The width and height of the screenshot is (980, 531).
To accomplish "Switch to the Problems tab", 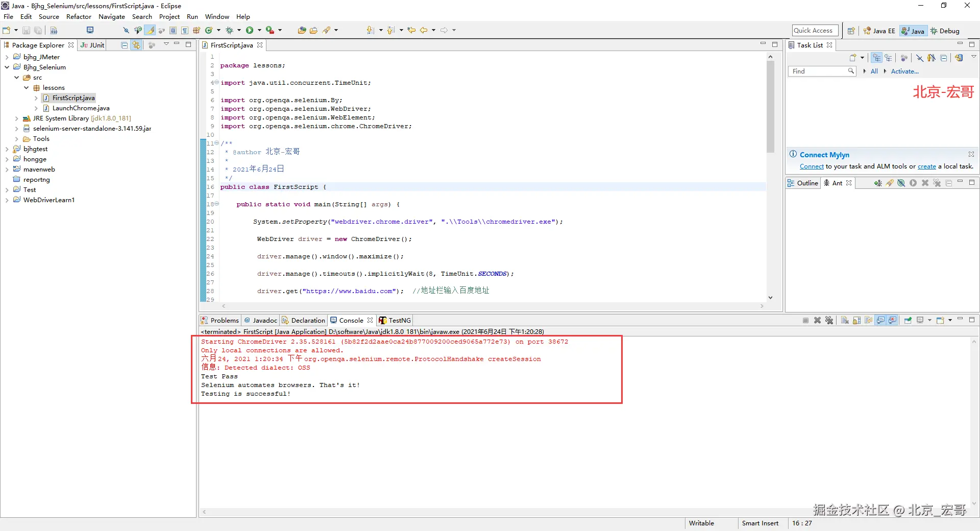I will click(x=220, y=320).
